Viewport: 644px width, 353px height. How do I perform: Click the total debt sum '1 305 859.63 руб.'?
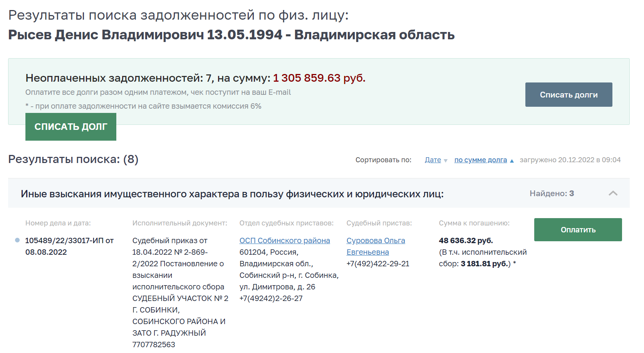coord(319,78)
